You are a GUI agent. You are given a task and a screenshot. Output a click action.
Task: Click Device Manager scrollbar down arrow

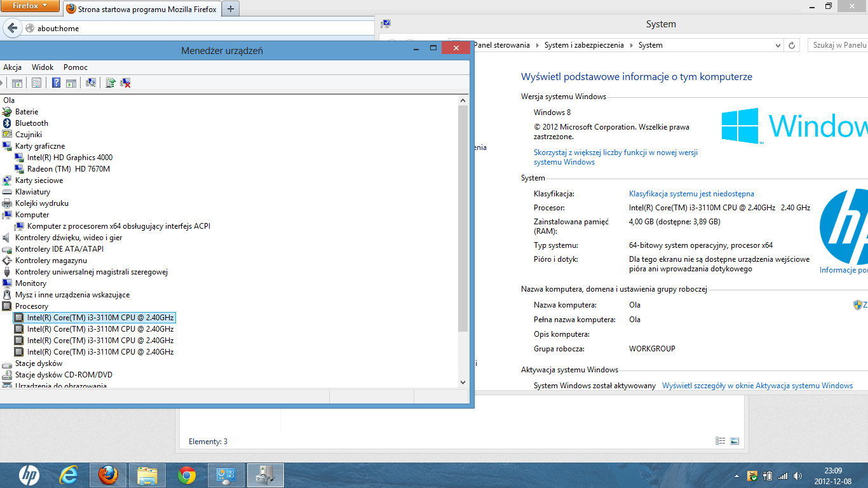click(x=463, y=382)
